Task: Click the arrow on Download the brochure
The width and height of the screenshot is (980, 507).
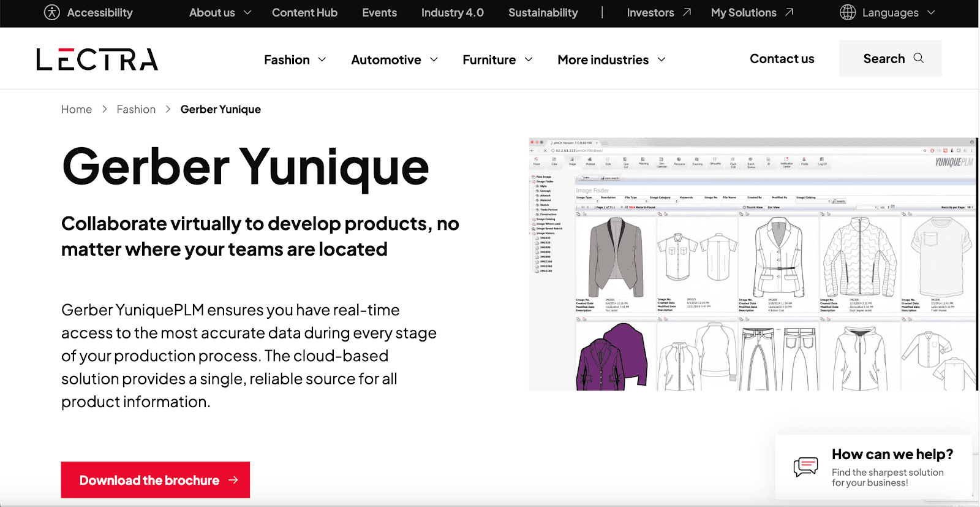Action: click(233, 480)
